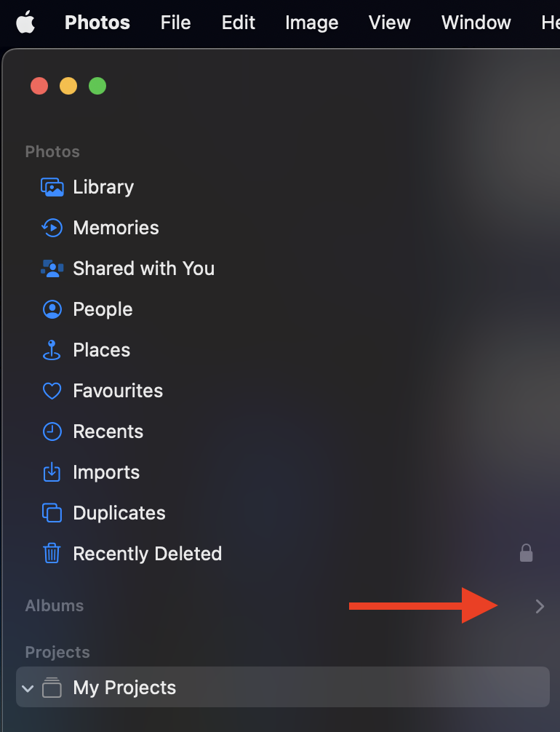Open the Library icon in sidebar
The width and height of the screenshot is (560, 732).
pos(52,187)
